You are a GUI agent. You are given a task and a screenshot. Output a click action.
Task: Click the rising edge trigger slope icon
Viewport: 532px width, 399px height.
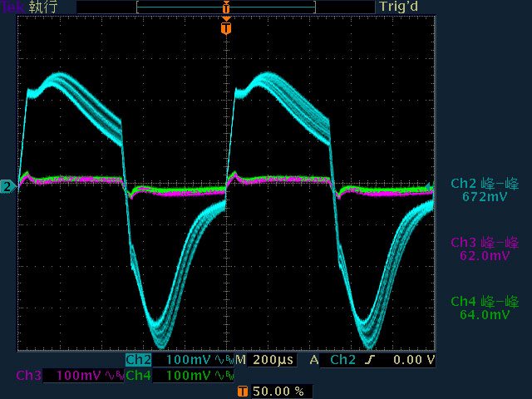click(371, 361)
